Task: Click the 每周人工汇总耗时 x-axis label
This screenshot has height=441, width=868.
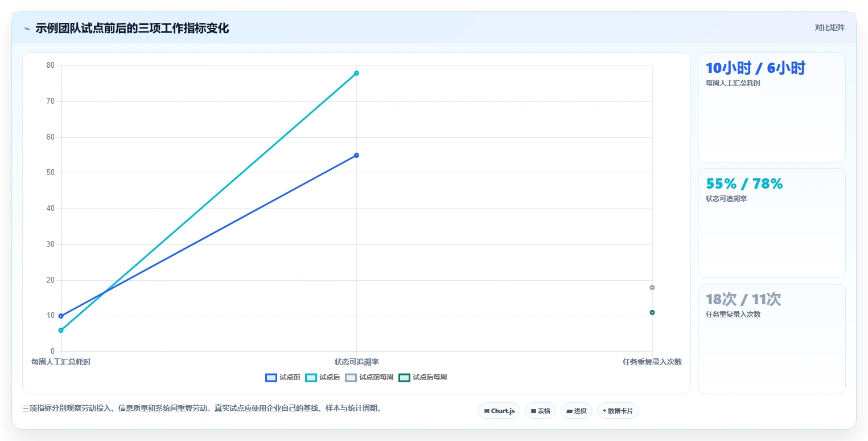Action: 61,362
